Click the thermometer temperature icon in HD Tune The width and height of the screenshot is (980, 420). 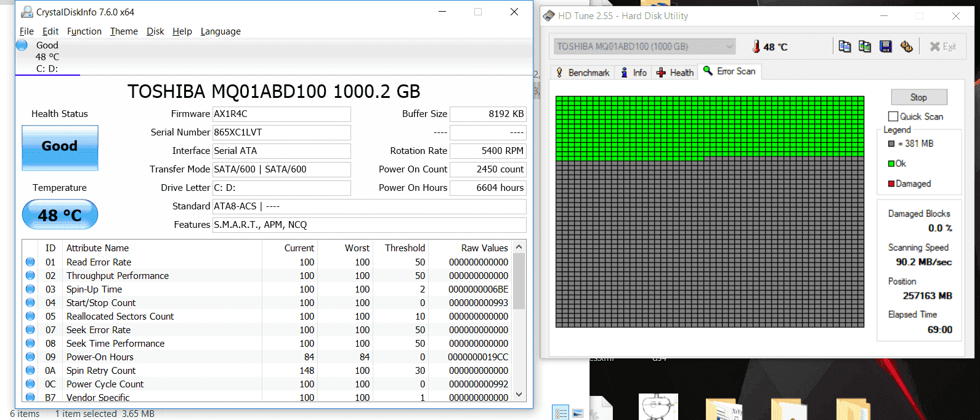tap(756, 47)
